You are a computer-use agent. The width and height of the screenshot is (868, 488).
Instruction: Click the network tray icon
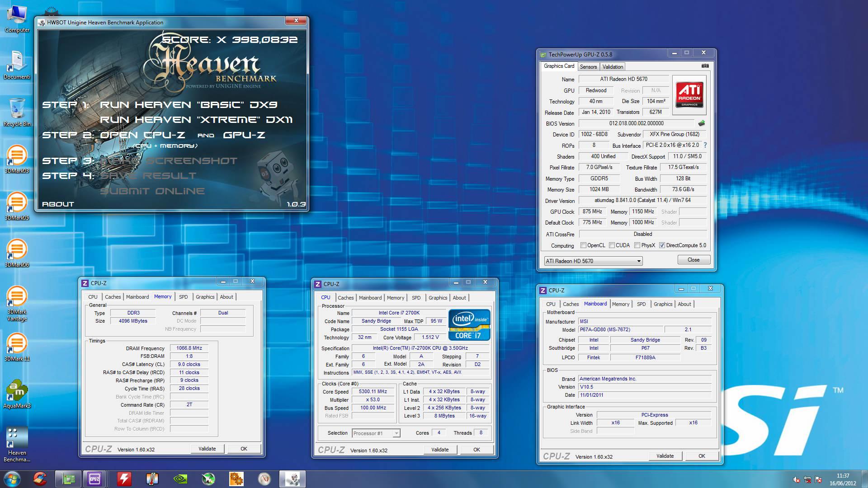pyautogui.click(x=807, y=479)
